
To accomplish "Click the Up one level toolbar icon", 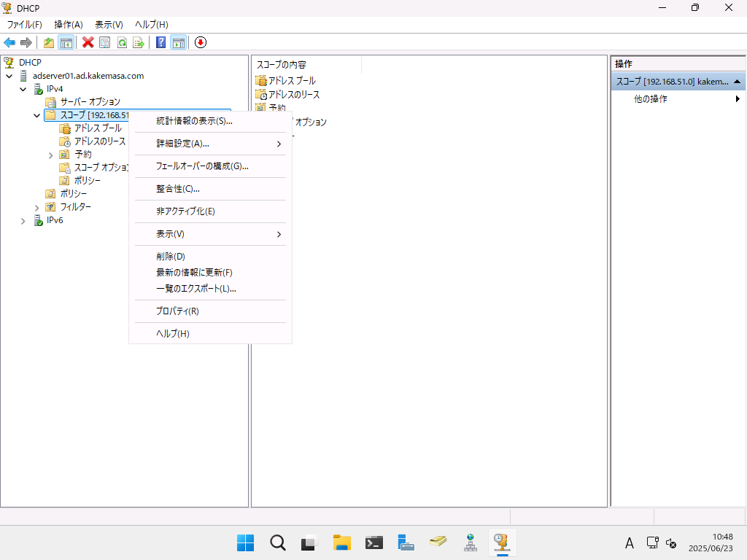I will 49,42.
